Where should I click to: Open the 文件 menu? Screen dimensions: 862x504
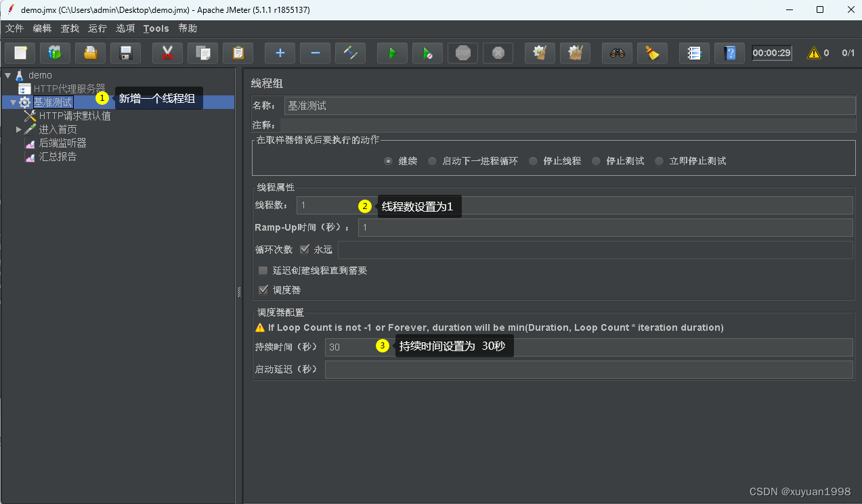14,28
